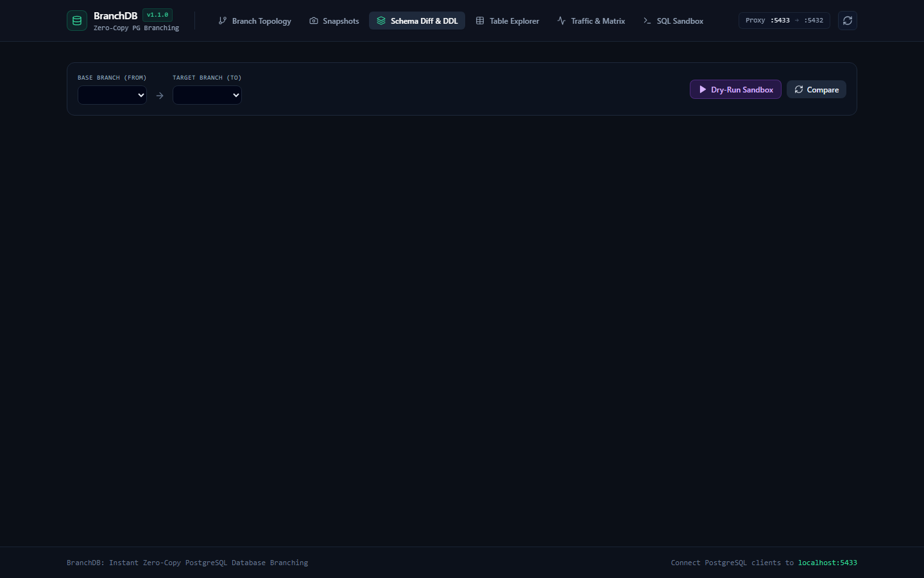This screenshot has height=578, width=924.
Task: Select the Schema Diff & DDL tab
Action: (x=417, y=21)
